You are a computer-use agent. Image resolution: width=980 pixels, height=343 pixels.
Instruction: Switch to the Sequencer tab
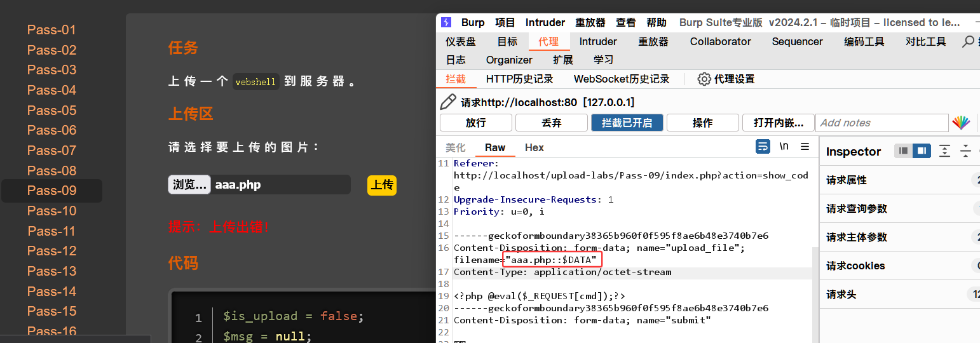click(798, 41)
